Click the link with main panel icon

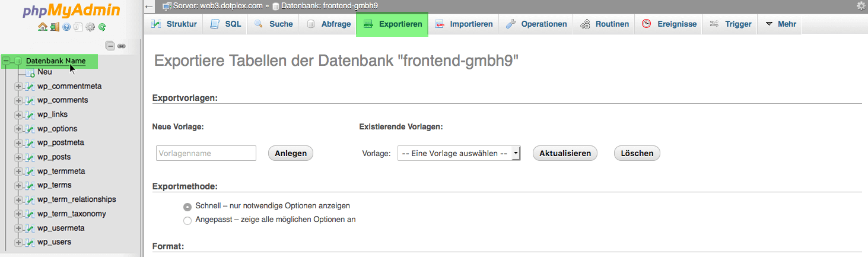122,46
